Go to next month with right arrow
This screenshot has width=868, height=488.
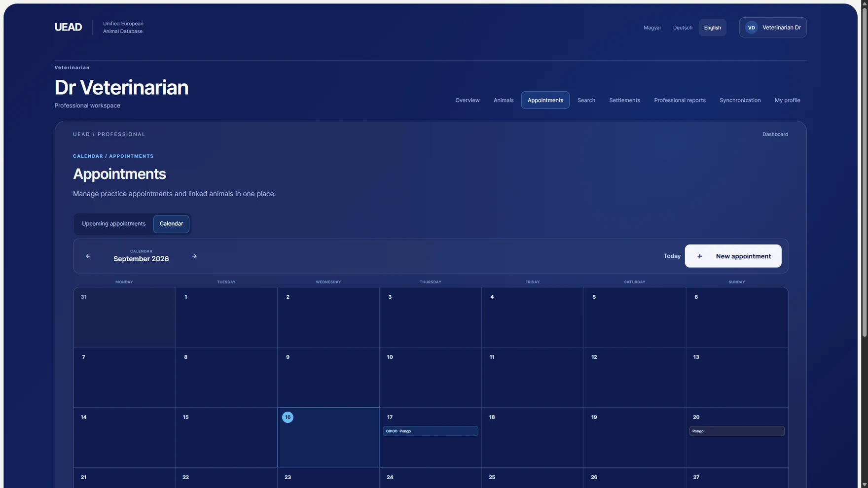[194, 256]
